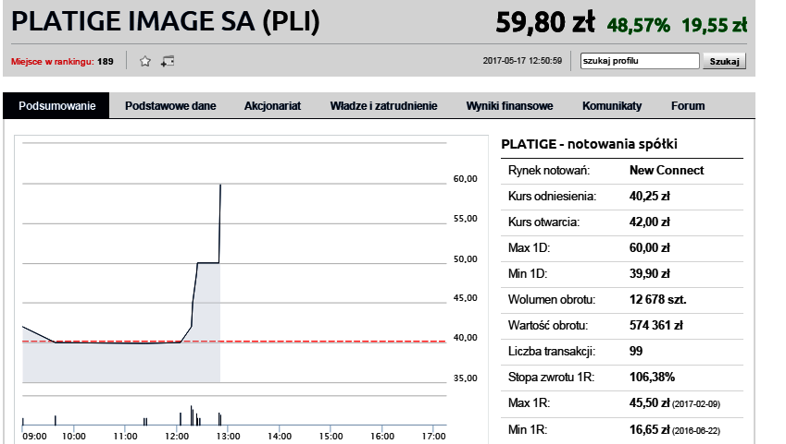Open the Akcjonariat tab
Image resolution: width=786 pixels, height=444 pixels.
pos(272,106)
